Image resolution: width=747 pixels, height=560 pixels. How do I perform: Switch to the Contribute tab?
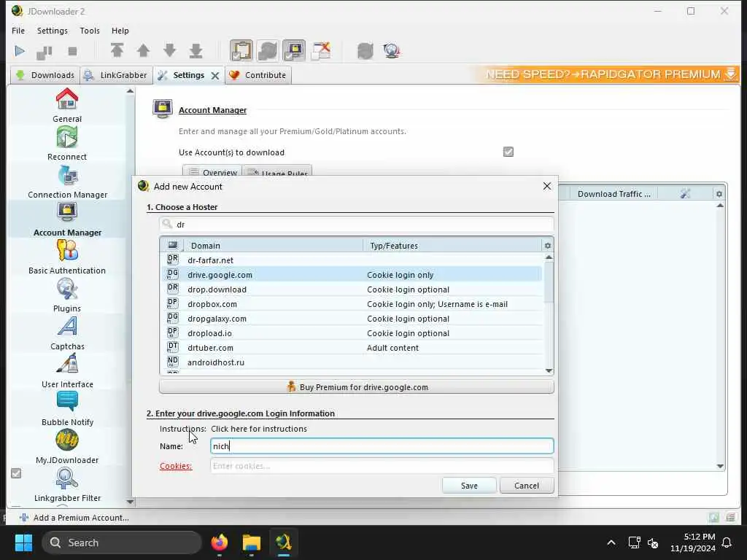[258, 75]
